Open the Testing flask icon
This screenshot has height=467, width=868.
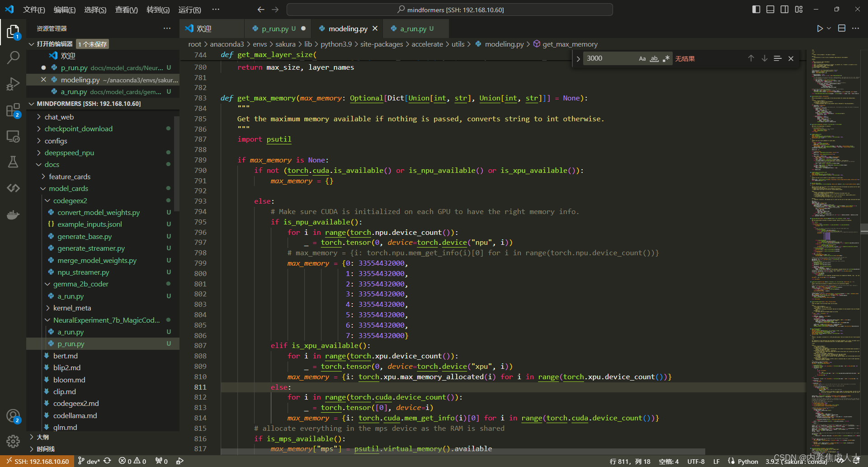point(13,162)
